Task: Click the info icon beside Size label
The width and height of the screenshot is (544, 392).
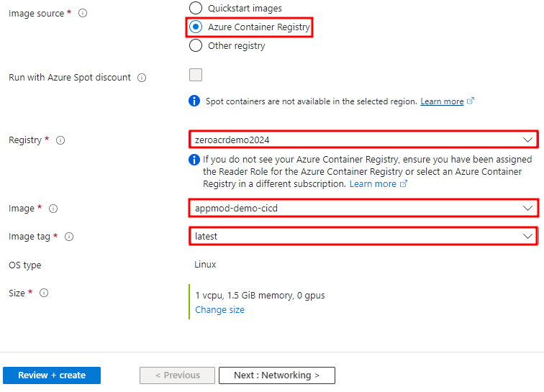Action: click(44, 293)
